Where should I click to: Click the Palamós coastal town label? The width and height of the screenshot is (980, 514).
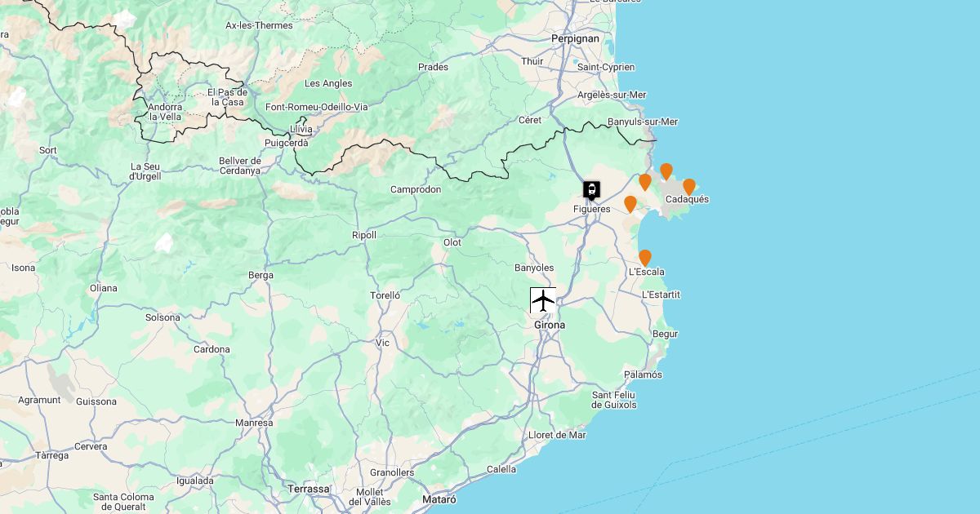tap(644, 374)
